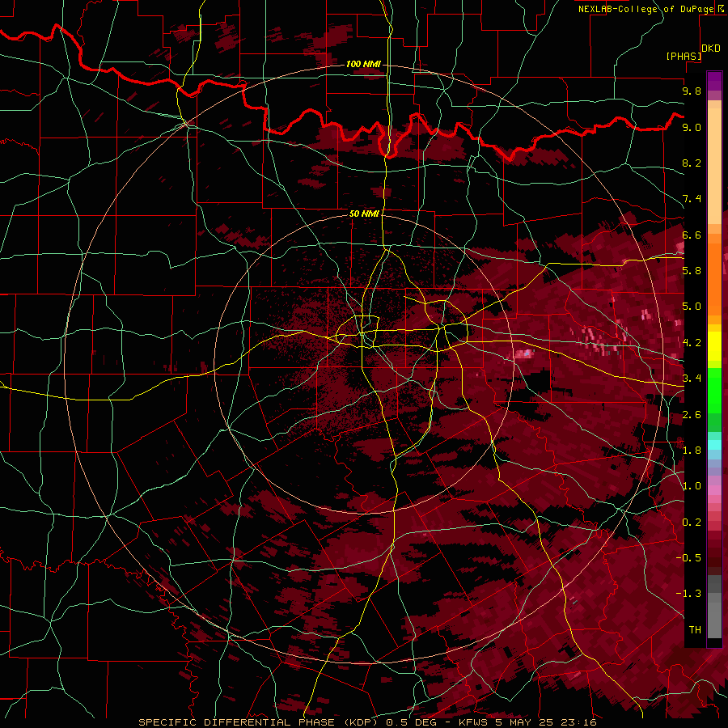
Task: Click the 5.0 value on the color scale
Action: tap(692, 307)
